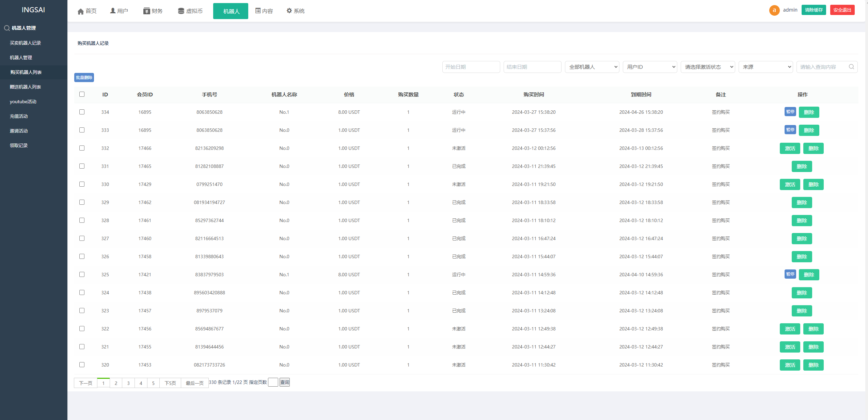This screenshot has height=420, width=868.
Task: Open the activation status dropdown
Action: coord(708,67)
